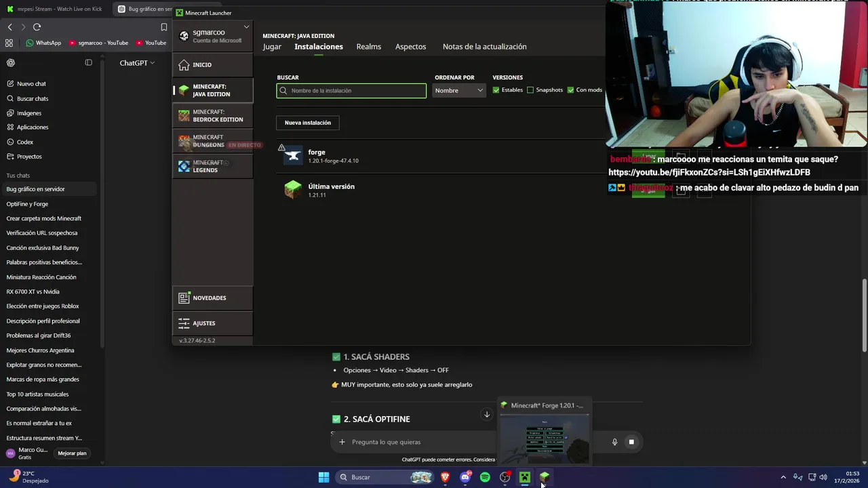Viewport: 868px width, 488px height.
Task: Switch to mrpesi Stream Kick browser tab
Action: pyautogui.click(x=54, y=9)
